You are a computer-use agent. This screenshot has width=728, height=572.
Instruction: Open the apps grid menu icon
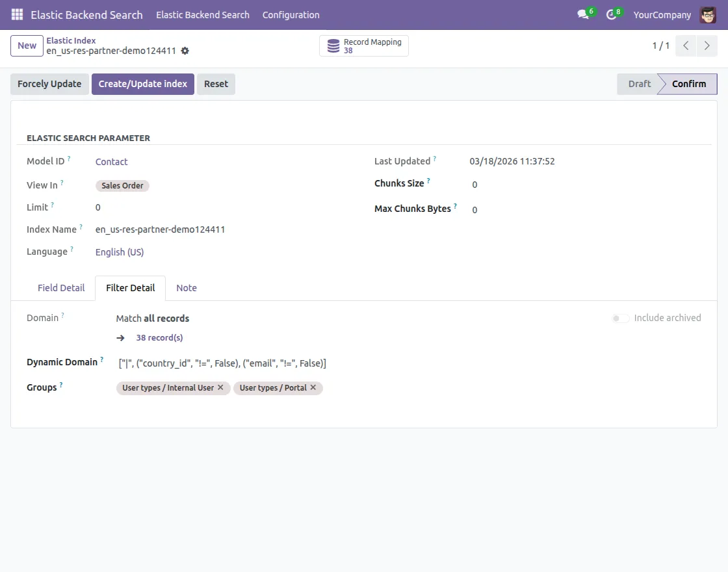coord(17,15)
